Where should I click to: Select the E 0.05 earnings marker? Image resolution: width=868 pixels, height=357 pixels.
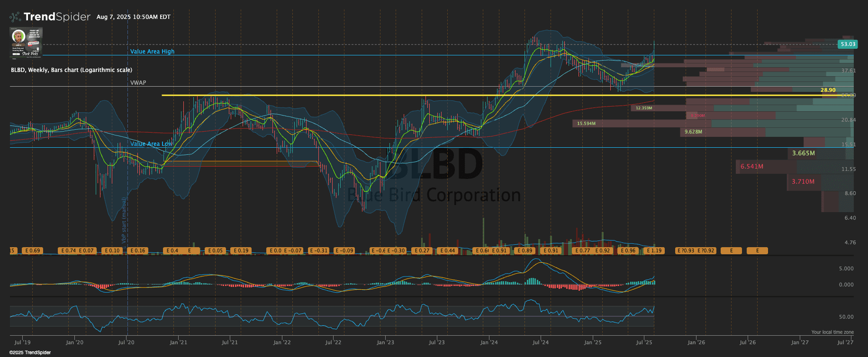point(215,250)
